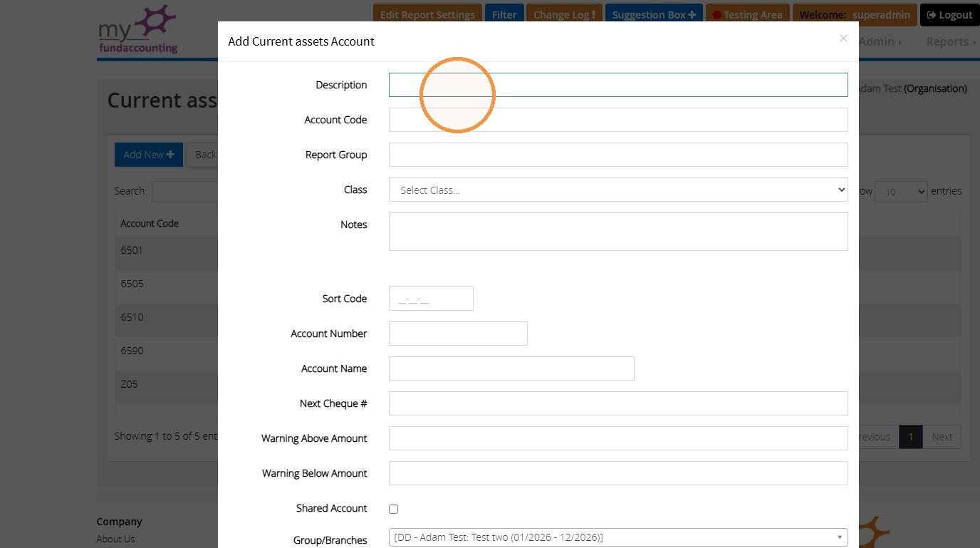
Task: Select account code 6505 row
Action: (538, 286)
